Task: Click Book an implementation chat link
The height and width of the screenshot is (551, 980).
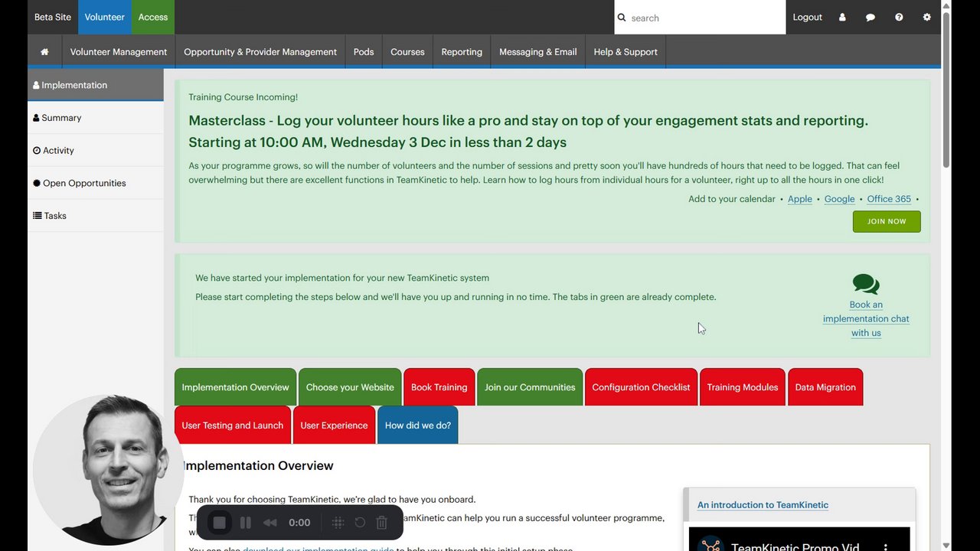Action: 866,318
